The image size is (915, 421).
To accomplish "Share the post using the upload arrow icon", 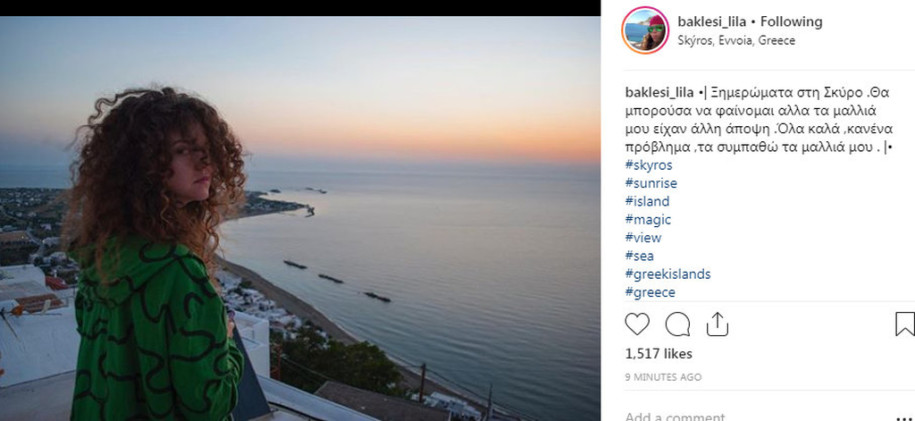I will pyautogui.click(x=717, y=324).
